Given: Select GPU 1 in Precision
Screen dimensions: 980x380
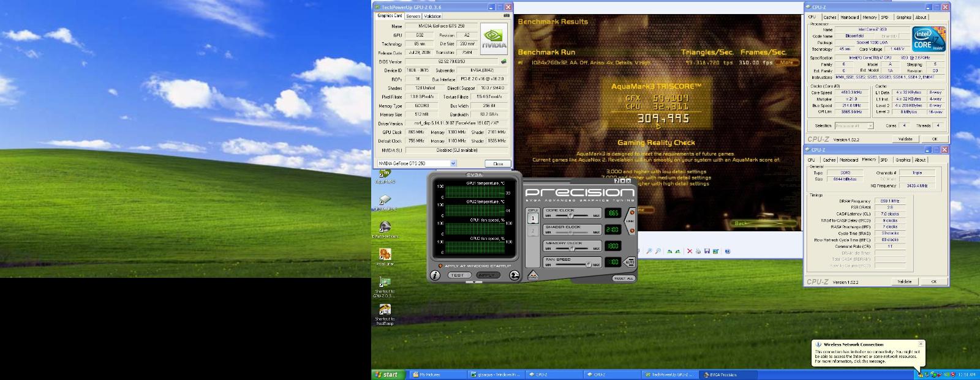Looking at the screenshot, I should coord(533,218).
